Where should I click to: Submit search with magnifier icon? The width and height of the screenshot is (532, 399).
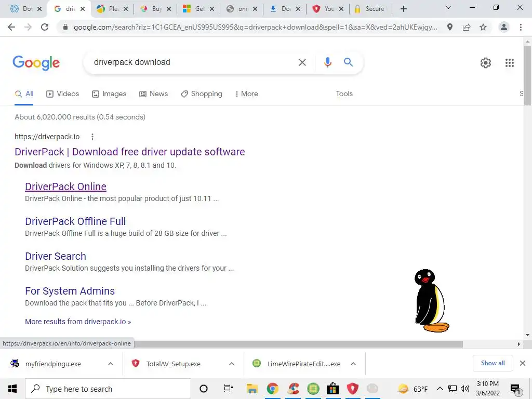click(348, 62)
